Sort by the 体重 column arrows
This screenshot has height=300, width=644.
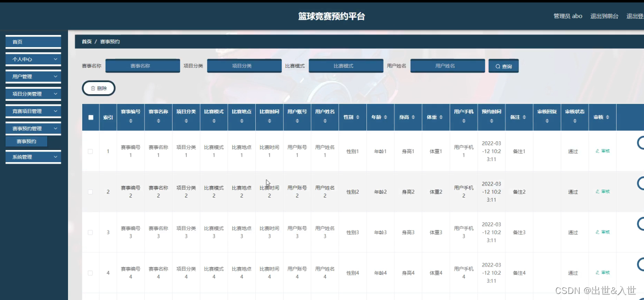click(441, 117)
